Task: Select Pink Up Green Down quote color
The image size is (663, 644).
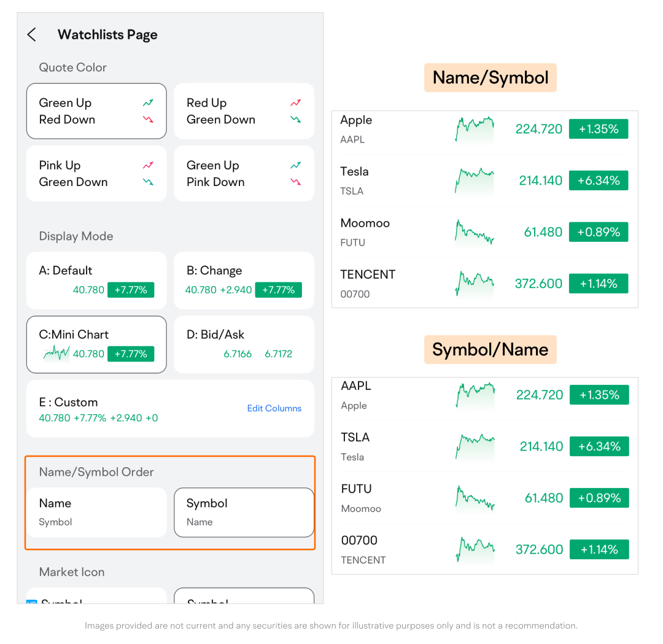Action: coord(96,173)
